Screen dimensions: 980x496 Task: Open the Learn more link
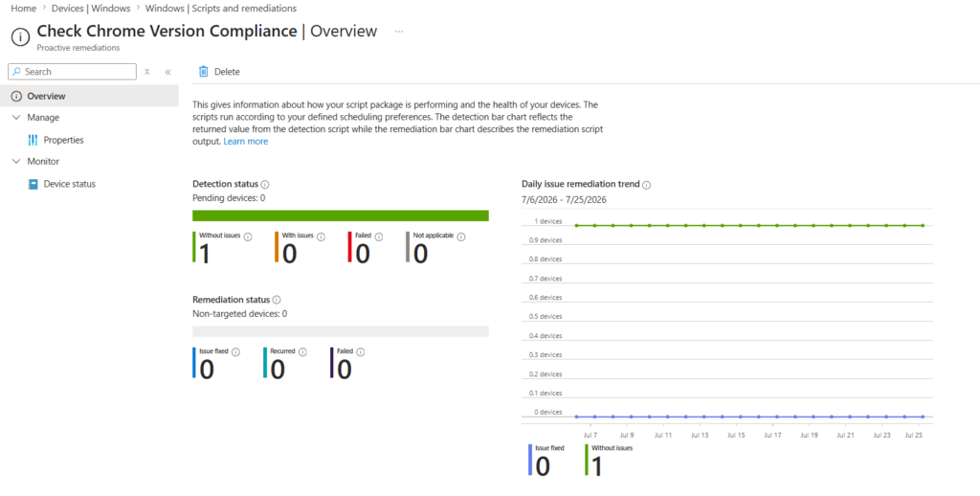coord(246,142)
